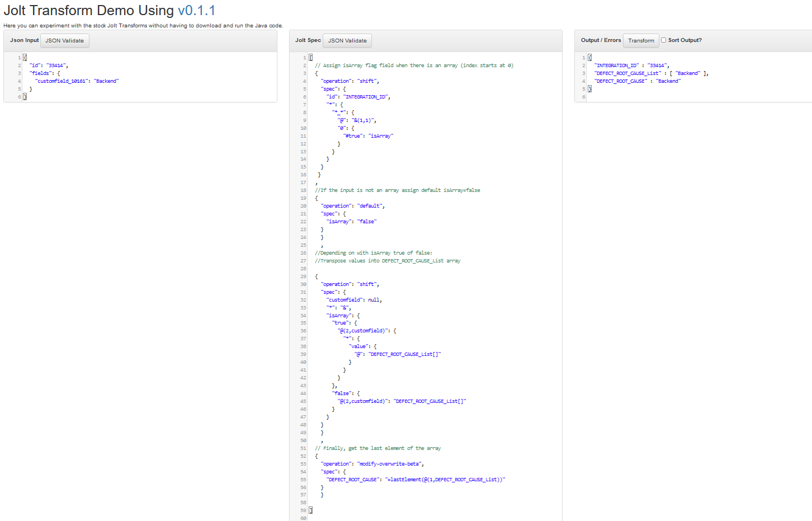
Task: Click JSON Validate in Jolt Spec panel
Action: [x=347, y=41]
